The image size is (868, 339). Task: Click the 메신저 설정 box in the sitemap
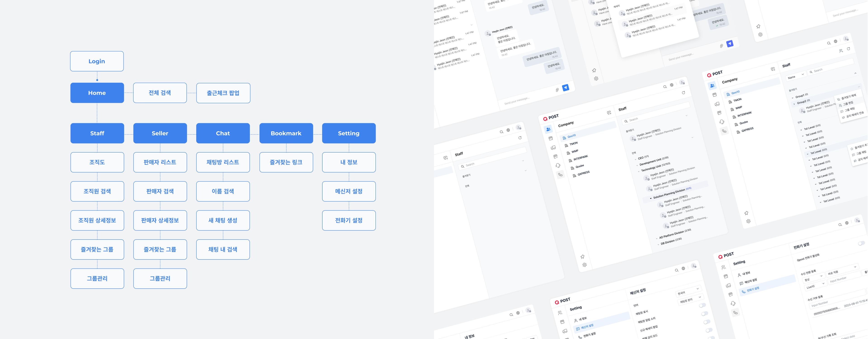349,191
